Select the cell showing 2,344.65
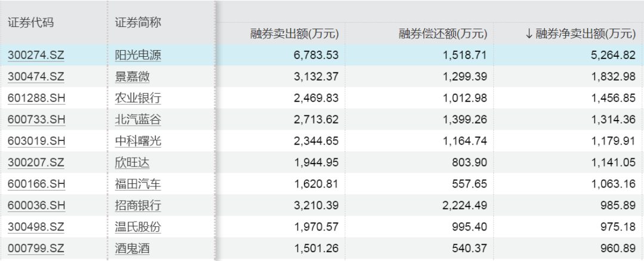This screenshot has height=261, width=644. point(281,141)
